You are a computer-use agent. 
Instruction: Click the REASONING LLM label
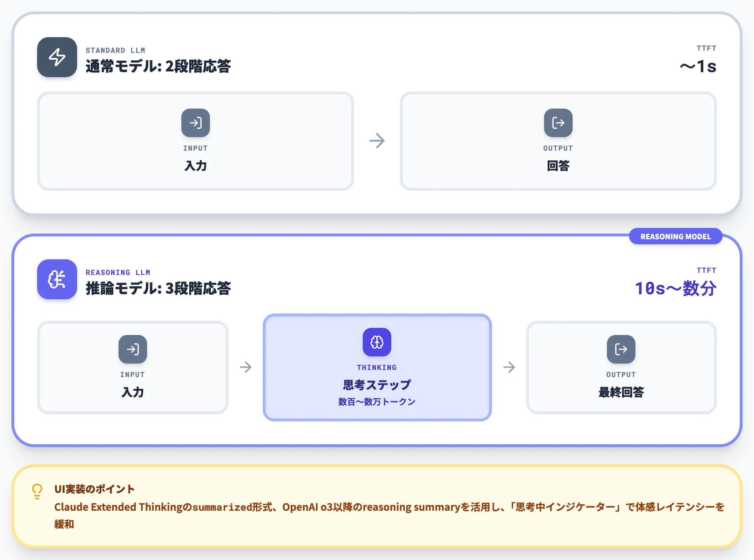pyautogui.click(x=118, y=272)
